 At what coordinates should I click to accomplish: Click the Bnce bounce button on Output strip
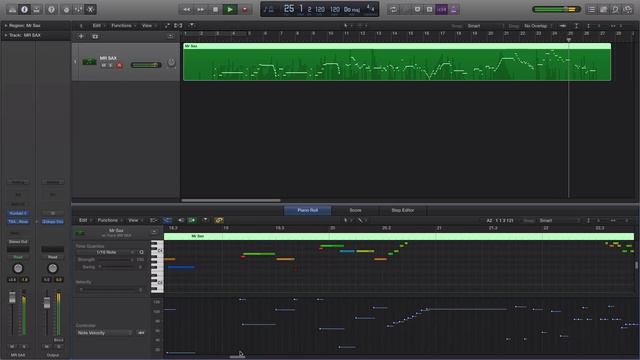point(58,340)
